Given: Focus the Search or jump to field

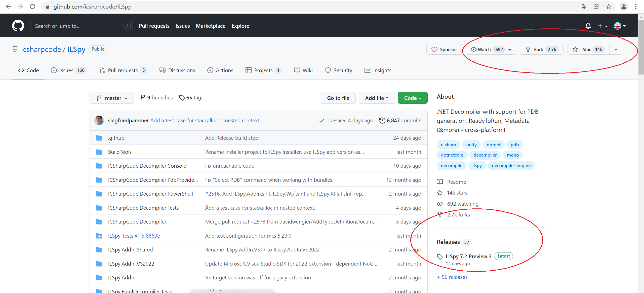Looking at the screenshot, I should [x=82, y=26].
